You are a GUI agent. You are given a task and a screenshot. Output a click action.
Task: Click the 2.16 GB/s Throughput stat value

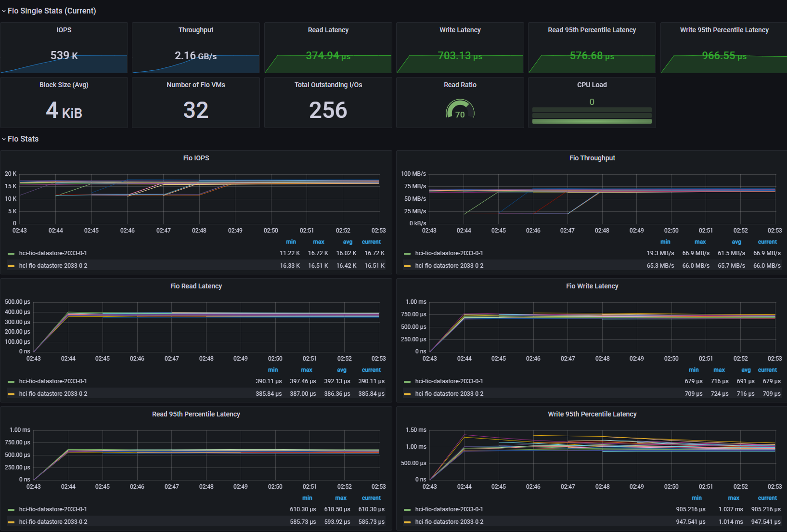196,55
